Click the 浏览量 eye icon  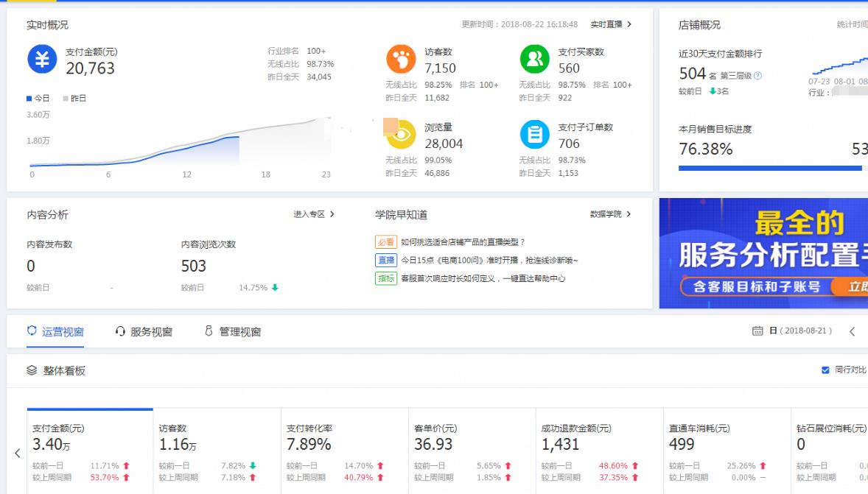click(x=401, y=134)
